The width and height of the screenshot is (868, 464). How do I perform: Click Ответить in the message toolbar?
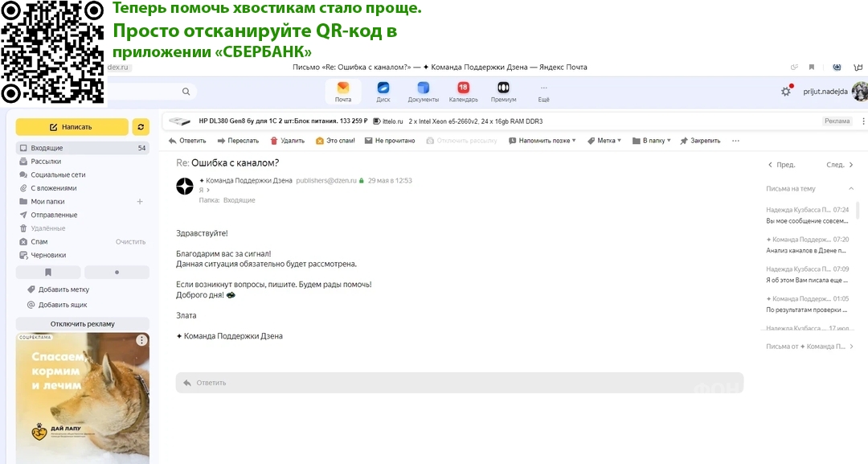[187, 141]
